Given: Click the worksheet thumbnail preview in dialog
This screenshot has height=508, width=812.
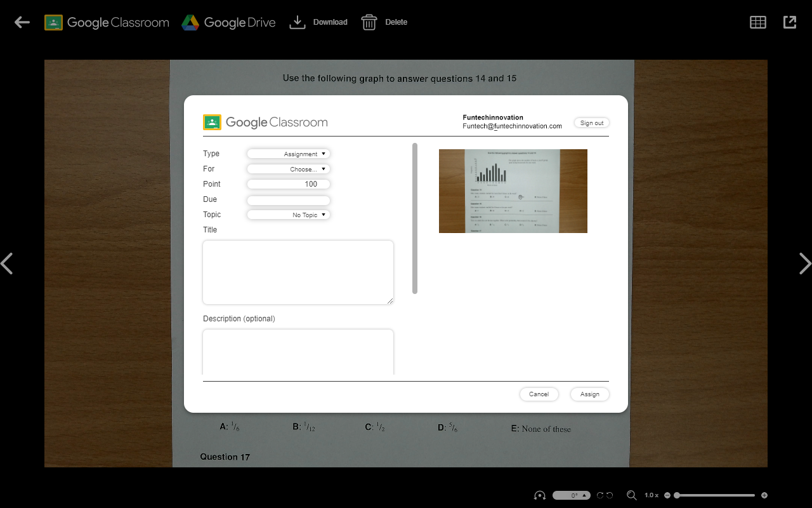Looking at the screenshot, I should pos(513,191).
